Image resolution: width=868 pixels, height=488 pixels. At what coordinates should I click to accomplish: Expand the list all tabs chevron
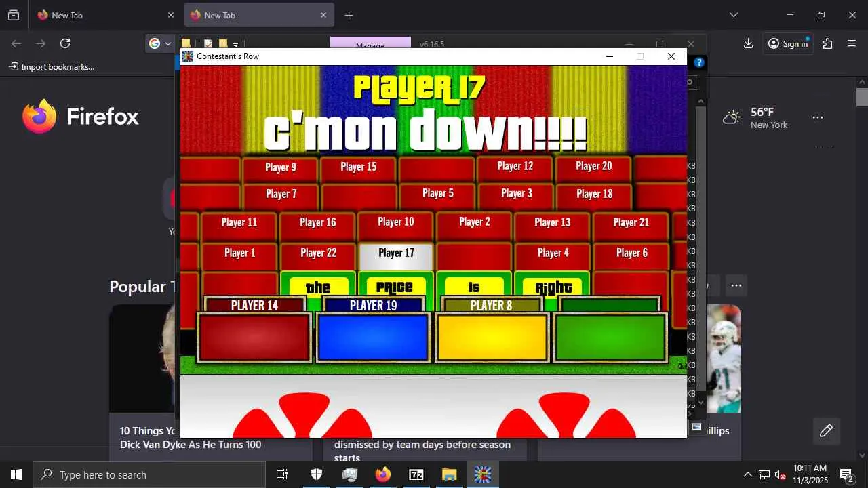733,15
